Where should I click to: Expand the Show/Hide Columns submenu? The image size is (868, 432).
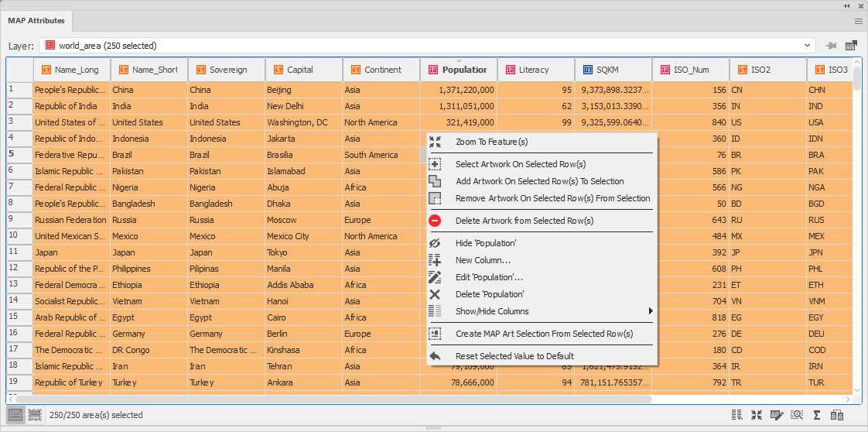pos(542,311)
